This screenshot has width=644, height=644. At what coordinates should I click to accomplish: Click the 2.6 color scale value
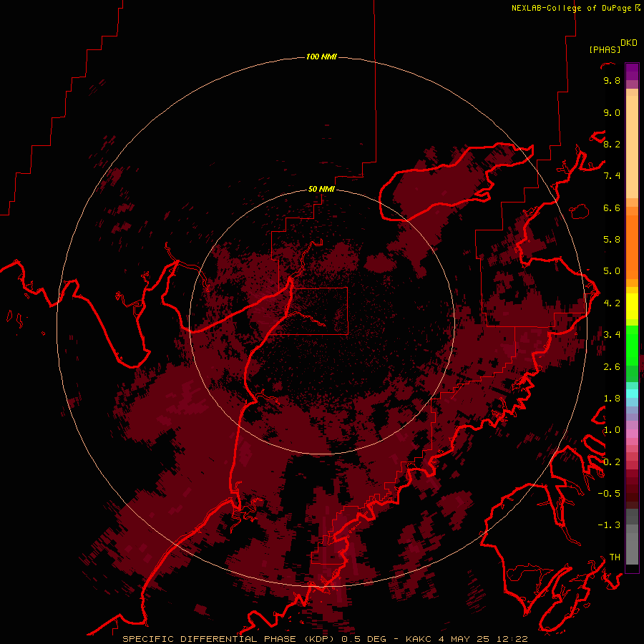pos(612,367)
